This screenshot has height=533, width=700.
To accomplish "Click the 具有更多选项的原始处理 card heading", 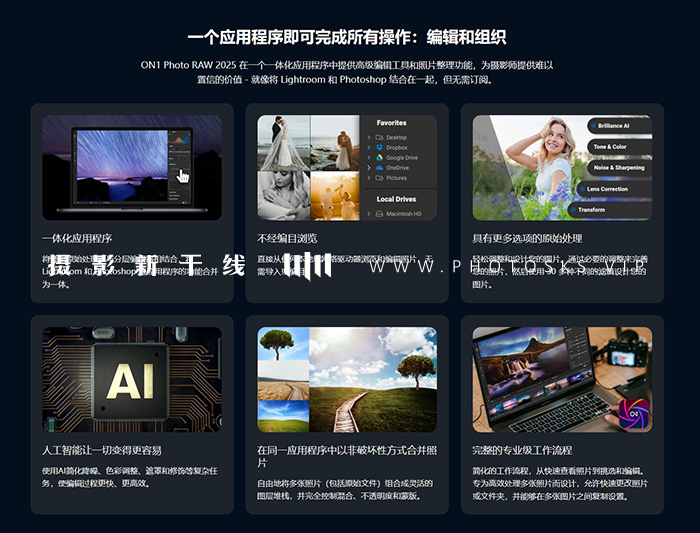I will [x=527, y=238].
